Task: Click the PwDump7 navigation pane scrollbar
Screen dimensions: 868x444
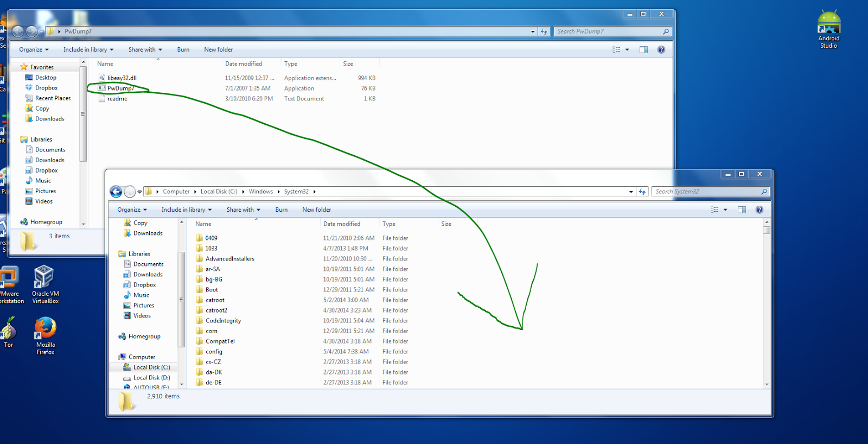Action: 83,114
